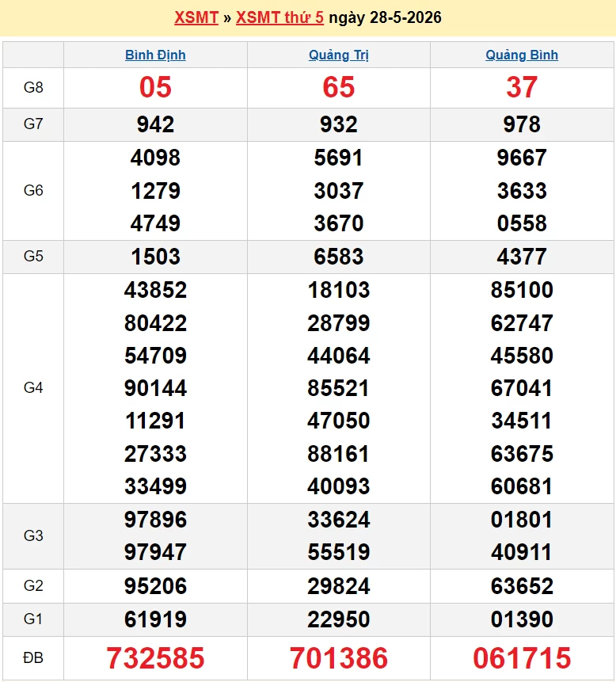Viewport: 616px width, 682px height.
Task: Click the G3 result 40911
Action: [x=522, y=552]
